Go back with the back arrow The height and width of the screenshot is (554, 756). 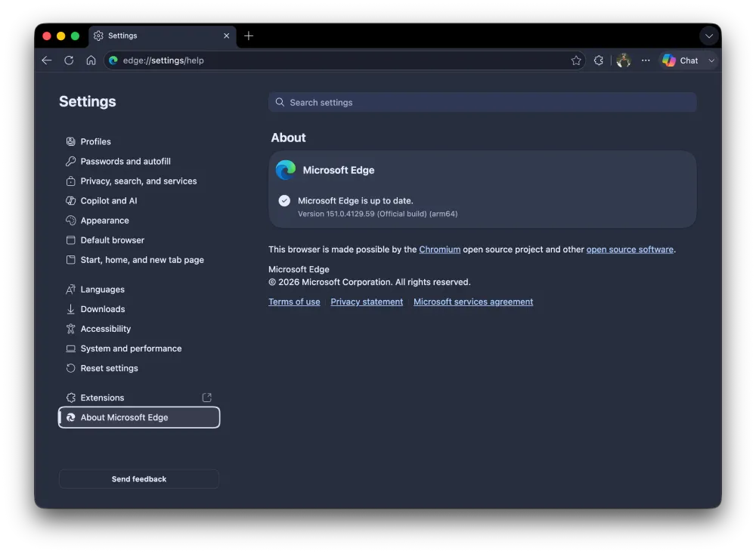(x=47, y=60)
